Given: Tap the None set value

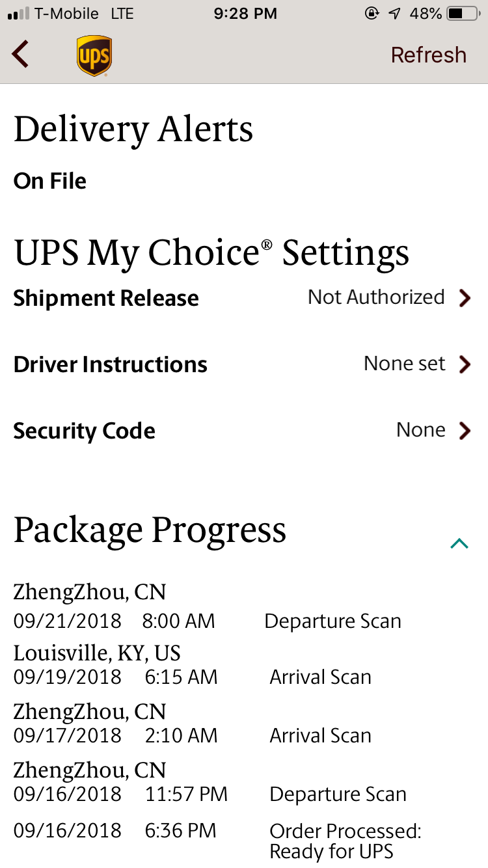Looking at the screenshot, I should coord(404,364).
